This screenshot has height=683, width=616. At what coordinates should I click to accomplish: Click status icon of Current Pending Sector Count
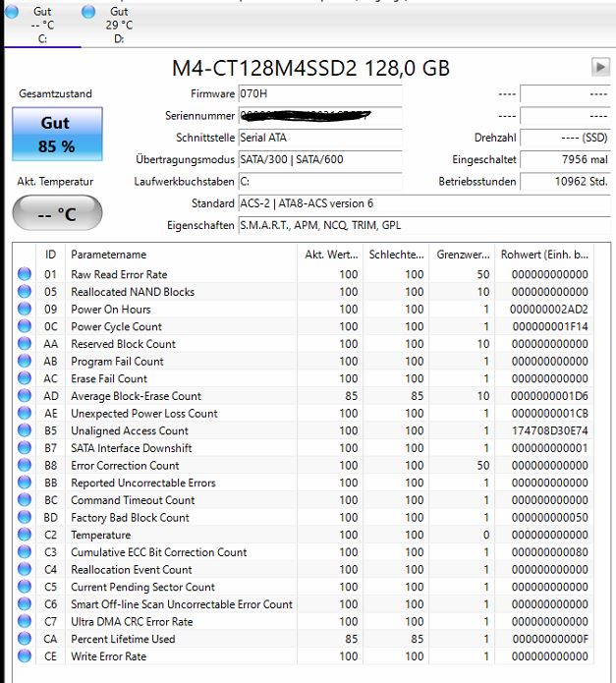point(25,587)
